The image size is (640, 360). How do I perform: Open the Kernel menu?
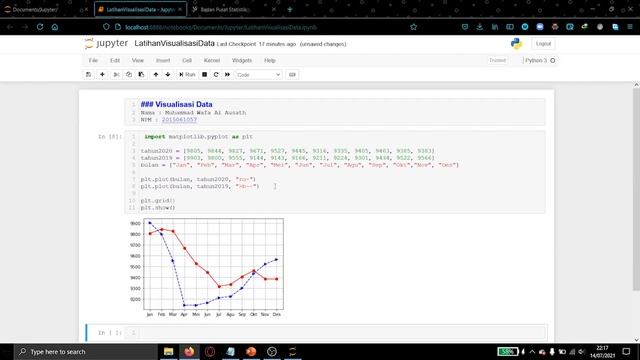[212, 60]
